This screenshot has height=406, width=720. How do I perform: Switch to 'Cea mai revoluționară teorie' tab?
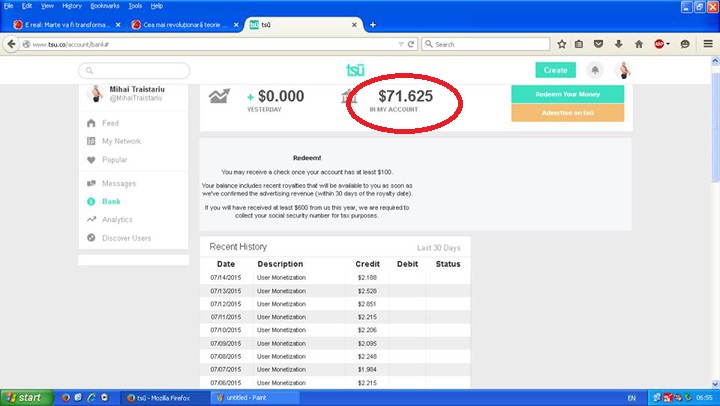point(185,25)
